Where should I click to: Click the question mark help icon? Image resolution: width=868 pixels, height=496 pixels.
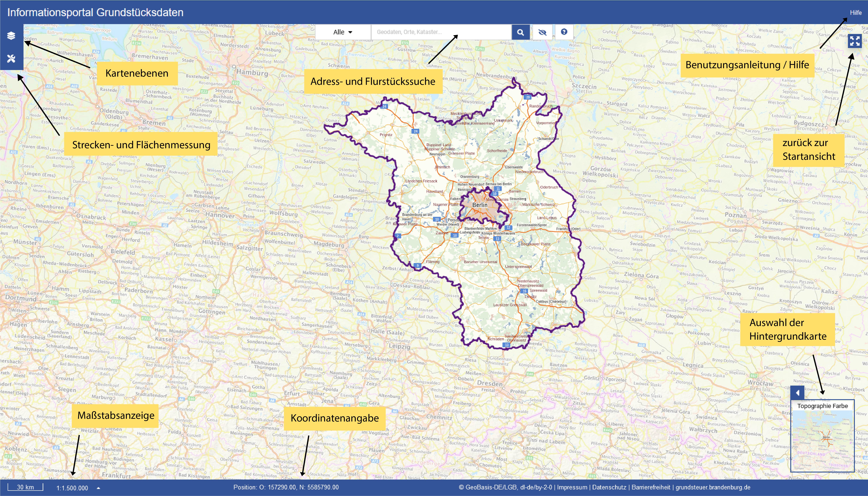tap(564, 32)
